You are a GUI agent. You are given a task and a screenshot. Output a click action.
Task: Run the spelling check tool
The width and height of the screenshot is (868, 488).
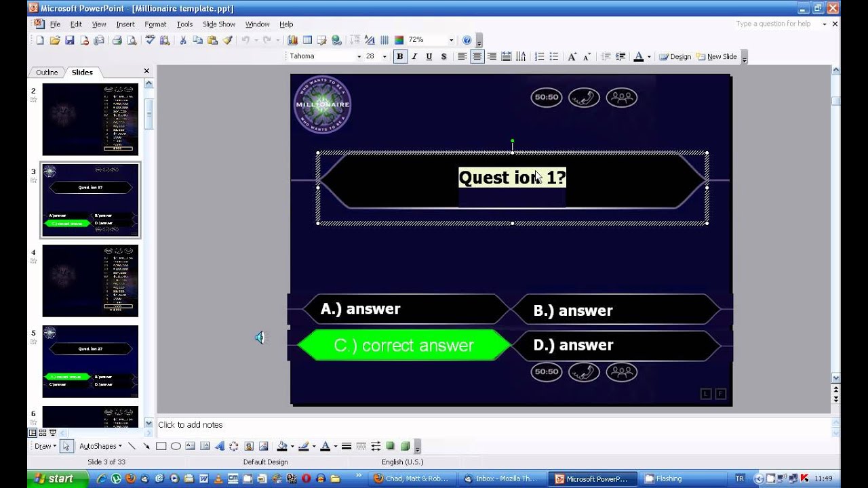150,41
